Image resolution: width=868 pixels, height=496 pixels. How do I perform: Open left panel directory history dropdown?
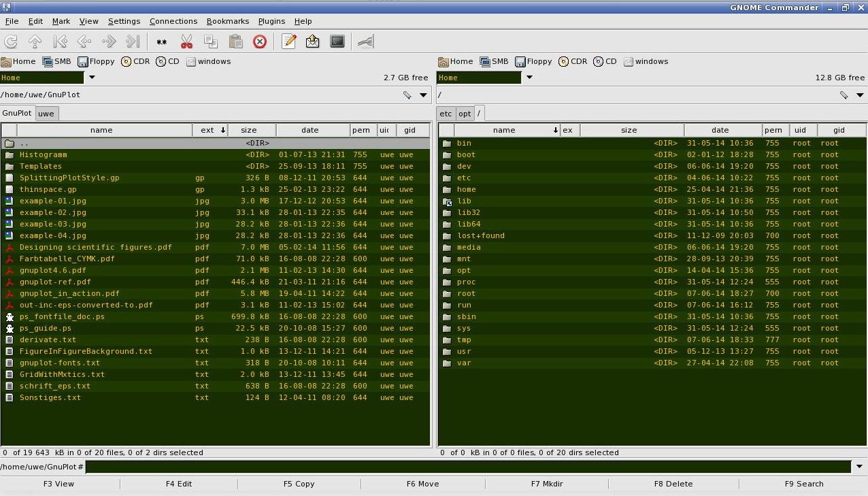pyautogui.click(x=423, y=95)
